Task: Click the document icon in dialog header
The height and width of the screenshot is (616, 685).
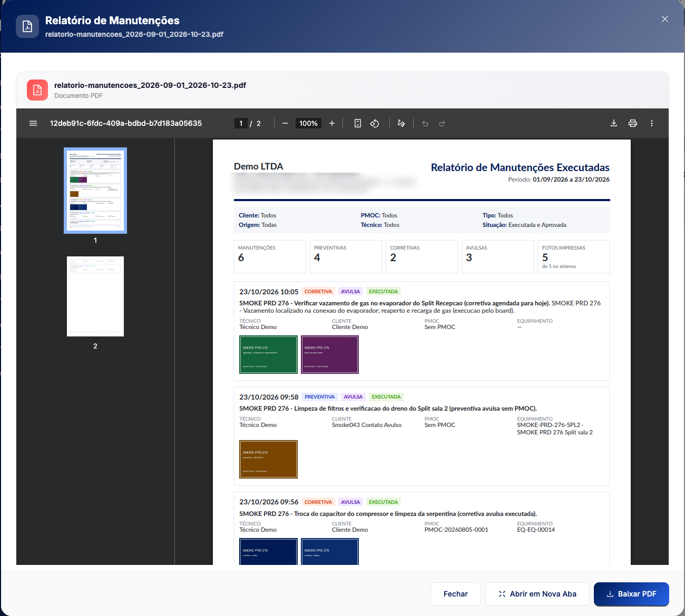Action: click(27, 26)
